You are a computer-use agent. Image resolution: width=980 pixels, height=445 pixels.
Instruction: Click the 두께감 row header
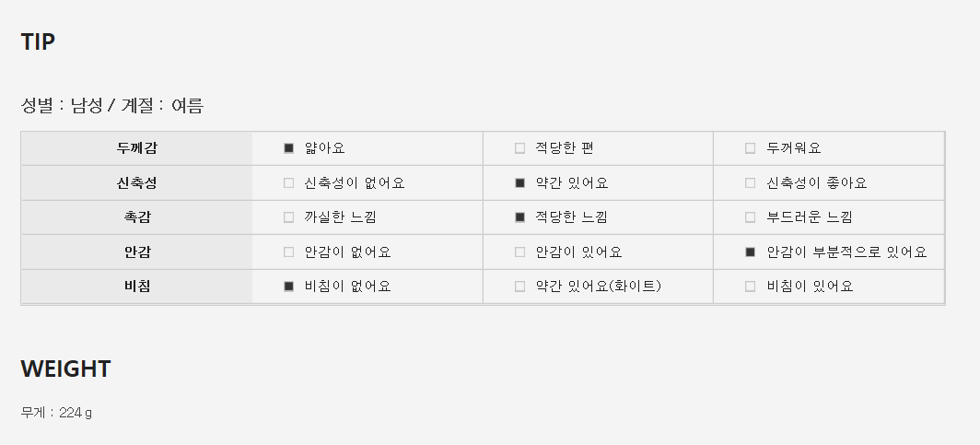137,148
